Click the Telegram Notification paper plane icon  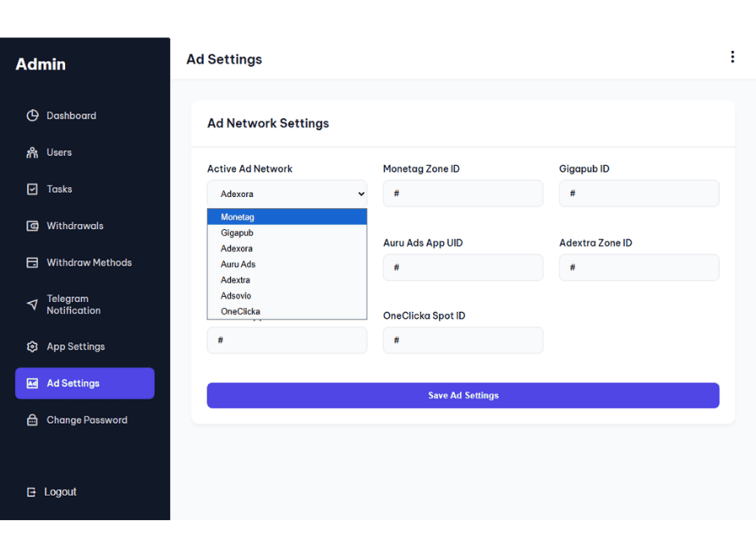32,304
